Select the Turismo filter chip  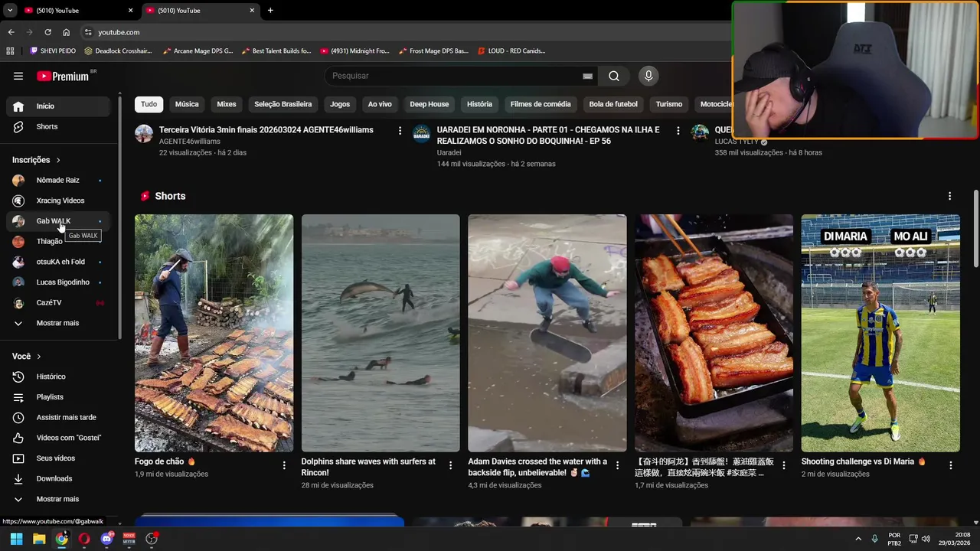point(669,104)
